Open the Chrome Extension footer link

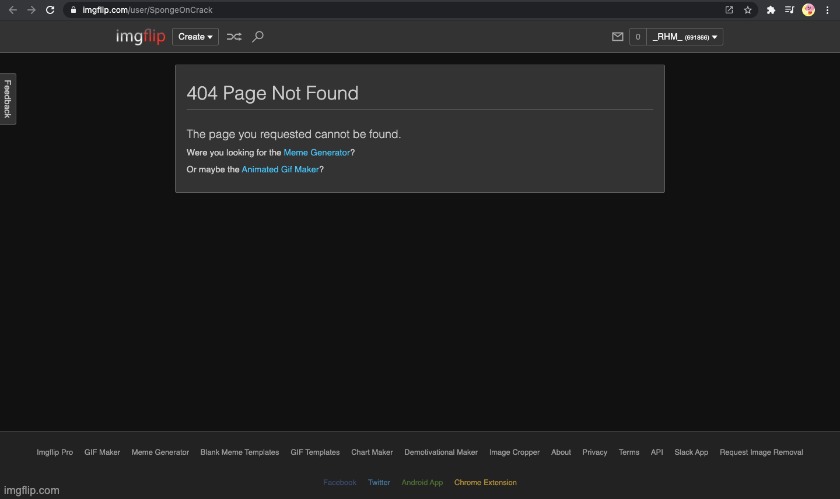click(485, 482)
